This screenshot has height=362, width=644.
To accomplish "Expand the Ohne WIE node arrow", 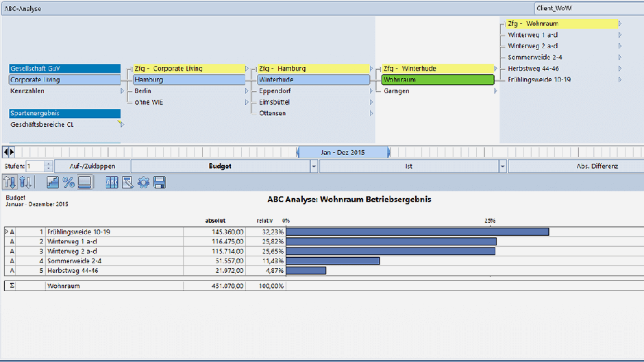I will (x=247, y=102).
